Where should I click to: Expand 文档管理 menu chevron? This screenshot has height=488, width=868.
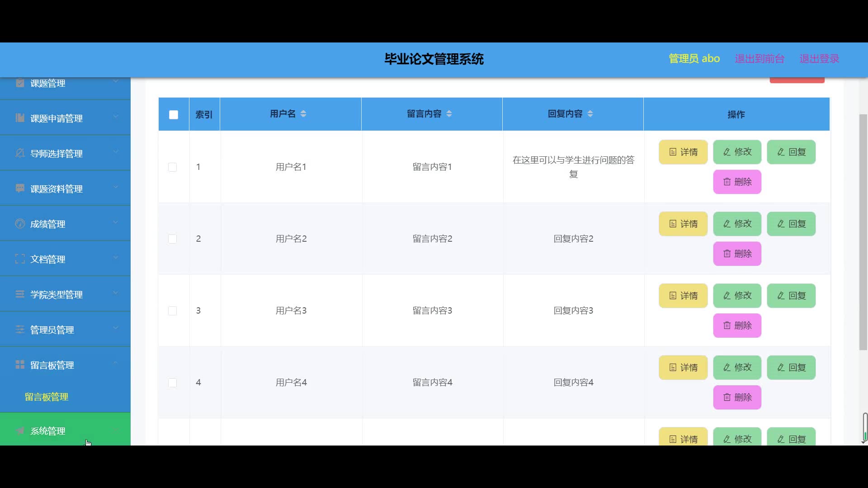116,258
